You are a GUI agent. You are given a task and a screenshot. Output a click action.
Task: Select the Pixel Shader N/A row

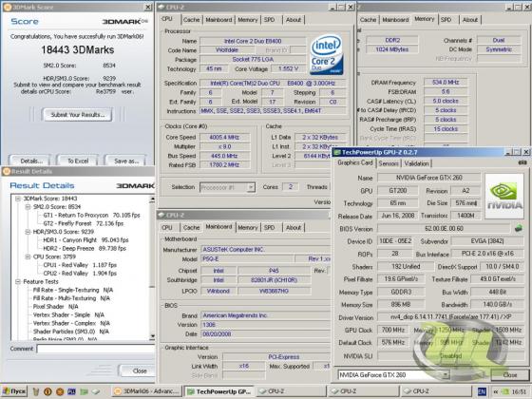click(x=56, y=307)
